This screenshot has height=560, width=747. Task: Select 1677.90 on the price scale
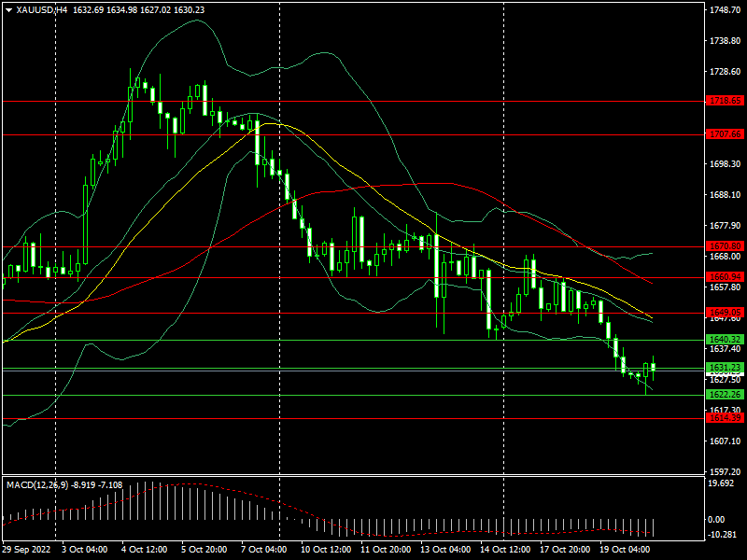[726, 226]
